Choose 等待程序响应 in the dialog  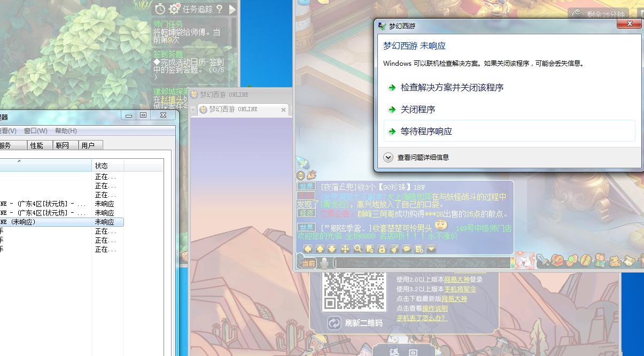(x=509, y=131)
